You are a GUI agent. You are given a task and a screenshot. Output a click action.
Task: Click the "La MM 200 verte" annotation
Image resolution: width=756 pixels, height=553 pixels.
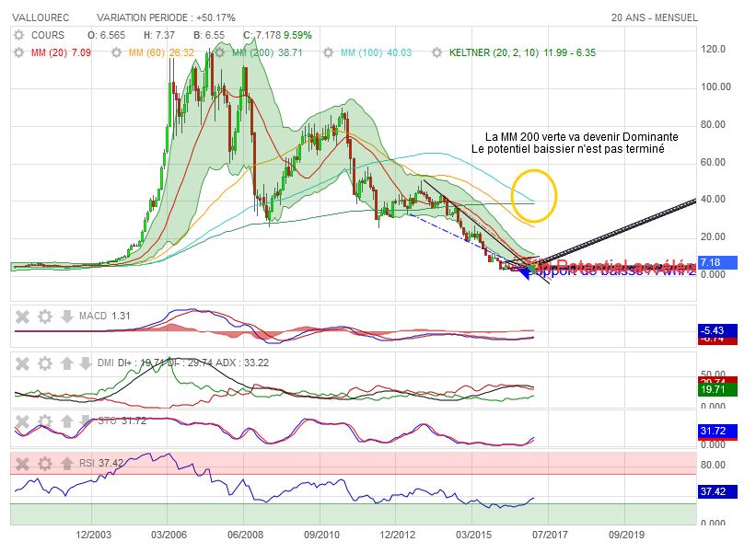581,137
